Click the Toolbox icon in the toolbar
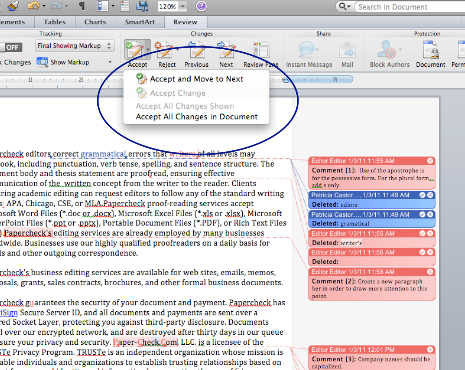Viewport: 465px width, 370px height. coord(125,6)
